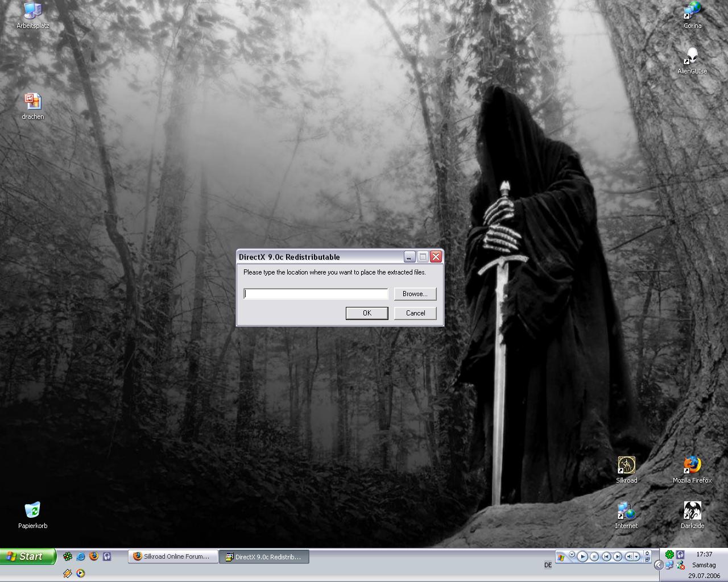Open the DE language bar selector

(x=548, y=565)
